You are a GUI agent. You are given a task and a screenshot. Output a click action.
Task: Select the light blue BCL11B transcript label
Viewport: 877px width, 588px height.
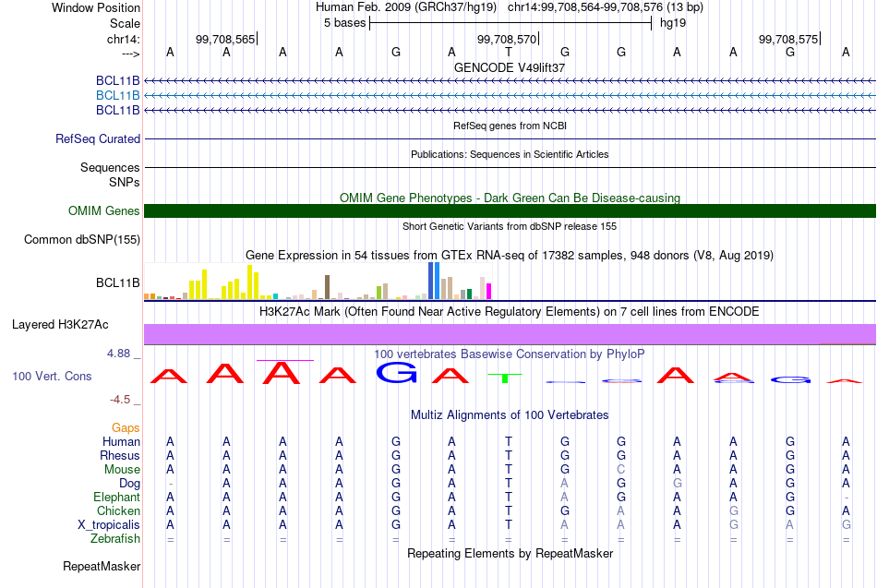tap(117, 96)
